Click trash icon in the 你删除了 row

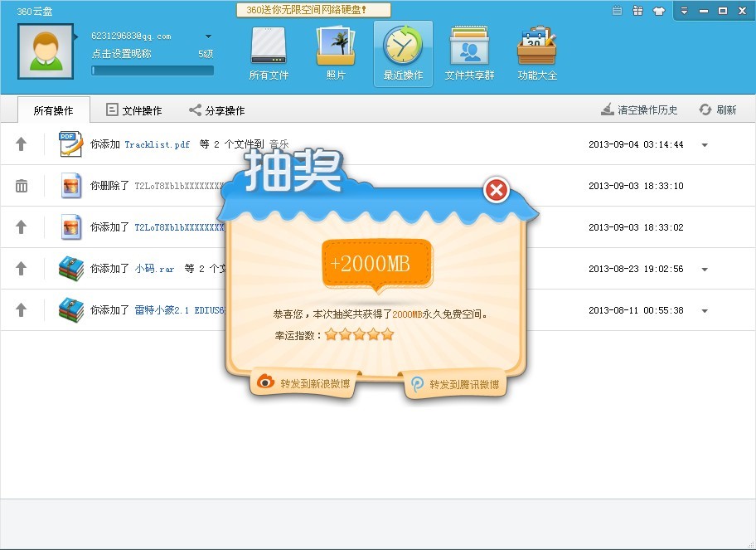[22, 186]
